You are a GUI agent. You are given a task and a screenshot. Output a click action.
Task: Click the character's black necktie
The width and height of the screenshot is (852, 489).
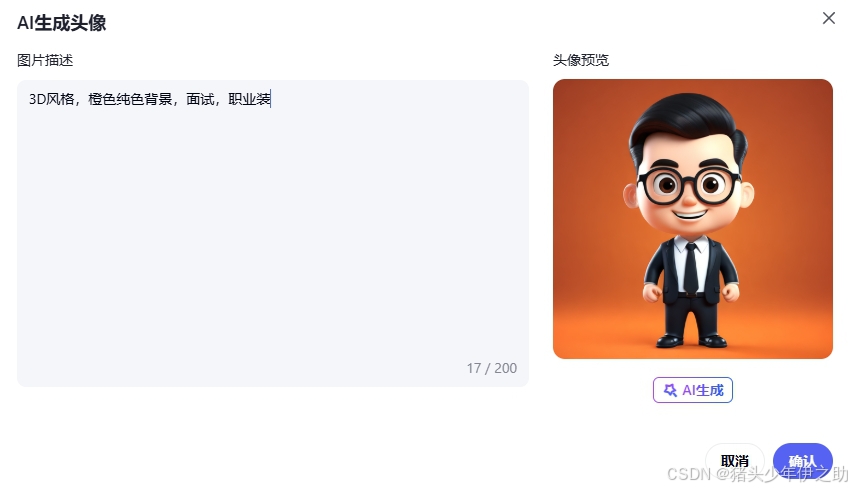pyautogui.click(x=691, y=268)
